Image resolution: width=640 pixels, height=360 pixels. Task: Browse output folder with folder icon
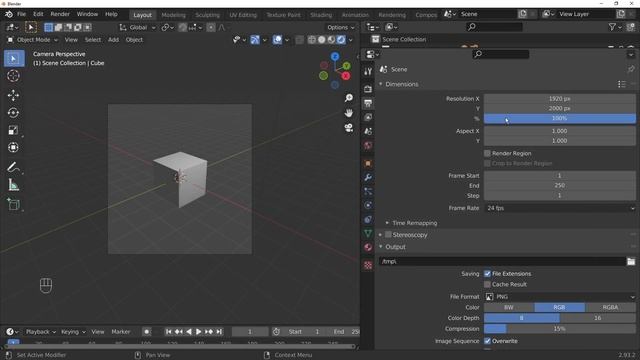(631, 261)
